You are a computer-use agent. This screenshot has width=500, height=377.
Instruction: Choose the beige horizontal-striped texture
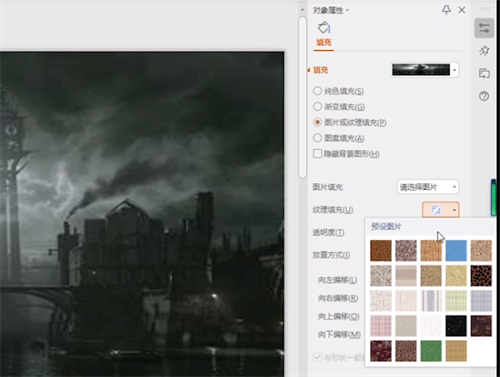point(406,276)
